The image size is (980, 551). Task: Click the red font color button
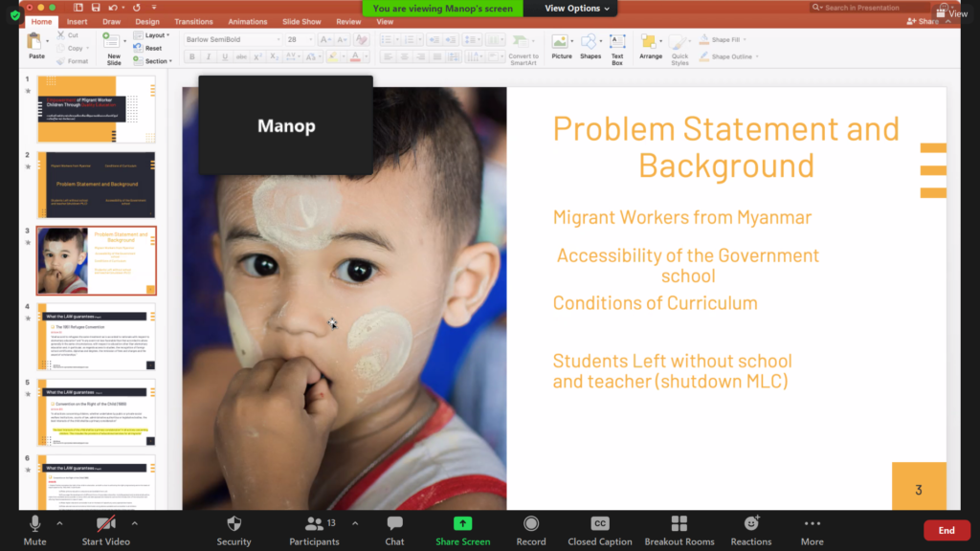[x=355, y=56]
